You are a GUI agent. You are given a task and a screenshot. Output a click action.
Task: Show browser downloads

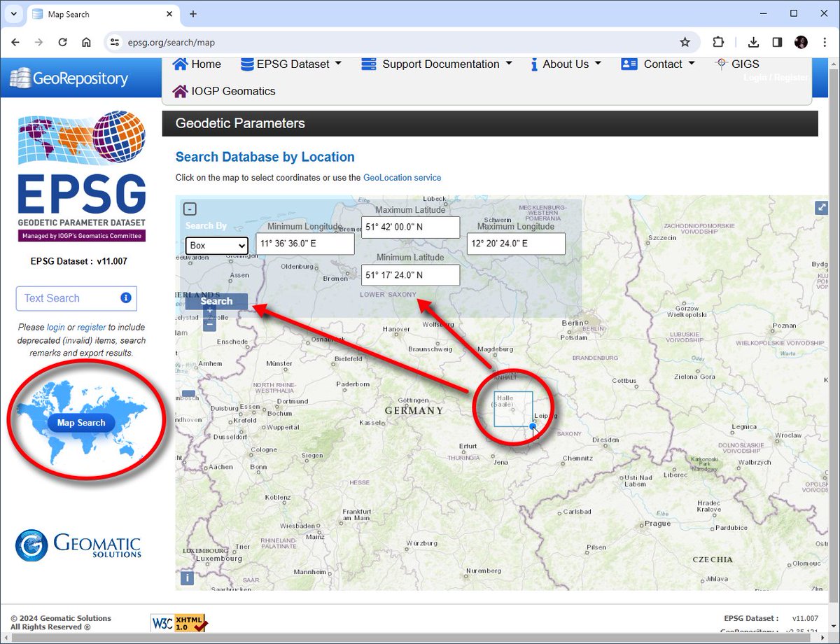[754, 42]
